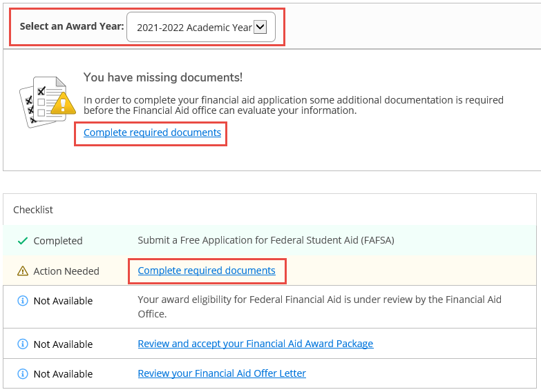Image resolution: width=541 pixels, height=392 pixels.
Task: Click the green Completed checkmark icon
Action: pyautogui.click(x=23, y=241)
